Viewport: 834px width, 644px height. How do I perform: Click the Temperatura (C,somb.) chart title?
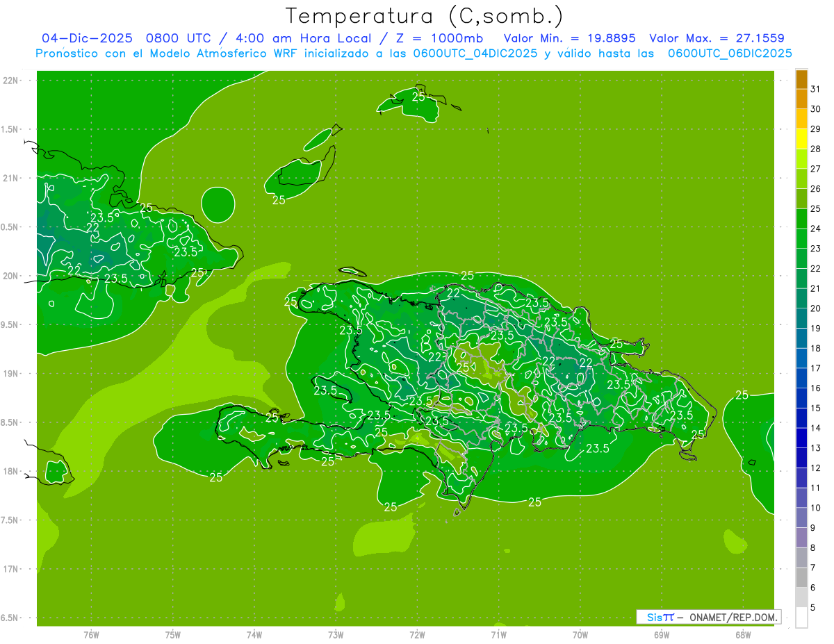pos(425,15)
